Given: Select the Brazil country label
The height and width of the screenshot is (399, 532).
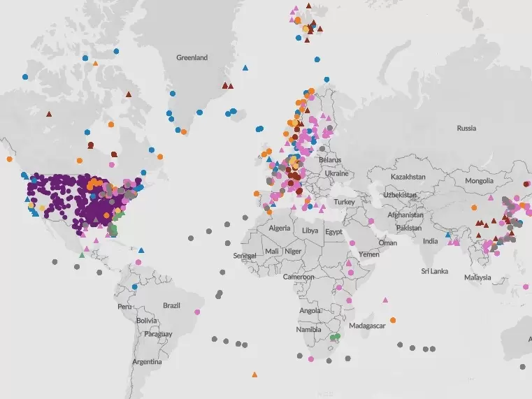Looking at the screenshot, I should (x=171, y=305).
